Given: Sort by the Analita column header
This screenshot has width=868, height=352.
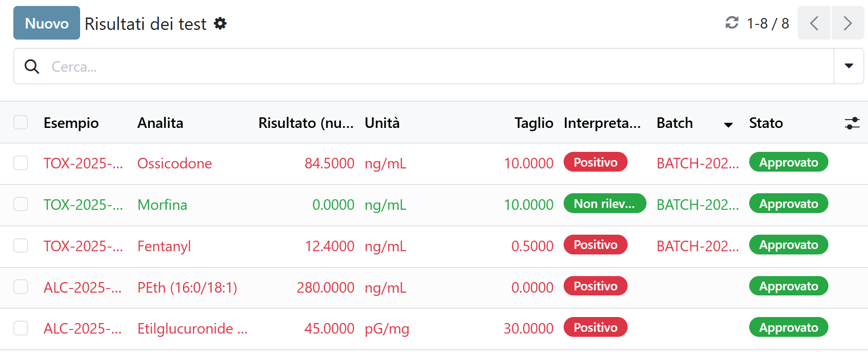Looking at the screenshot, I should (x=160, y=123).
